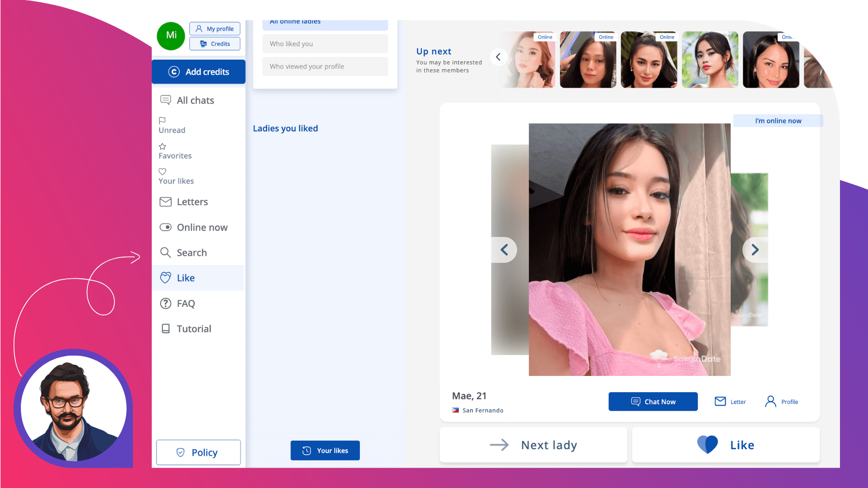Open the Tutorial book icon
Screen dimensions: 868x488
(x=165, y=328)
